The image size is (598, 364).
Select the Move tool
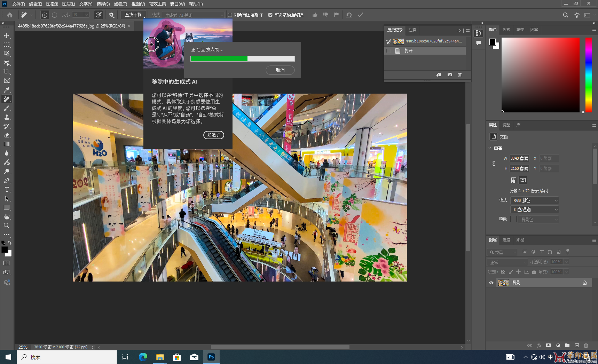tap(7, 36)
